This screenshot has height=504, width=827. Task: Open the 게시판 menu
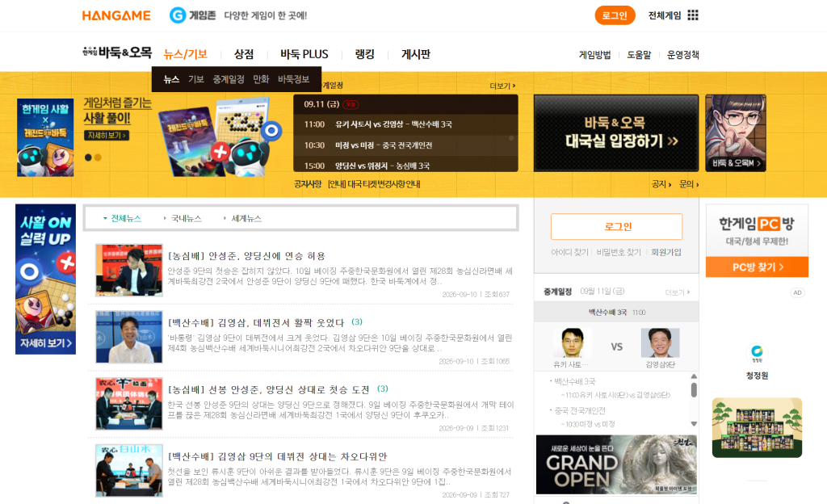[x=416, y=54]
